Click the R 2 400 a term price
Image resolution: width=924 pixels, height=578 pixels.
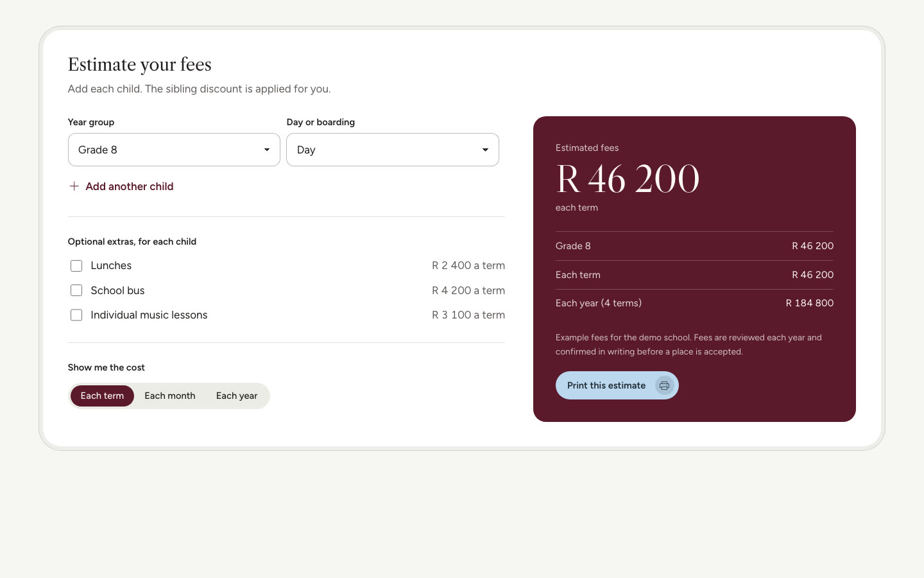point(468,265)
